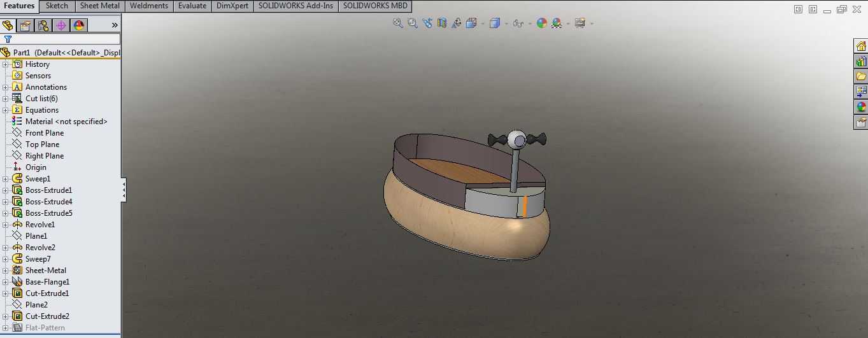Screen dimensions: 868x338
Task: Toggle the feature tree filter funnel
Action: (8, 39)
